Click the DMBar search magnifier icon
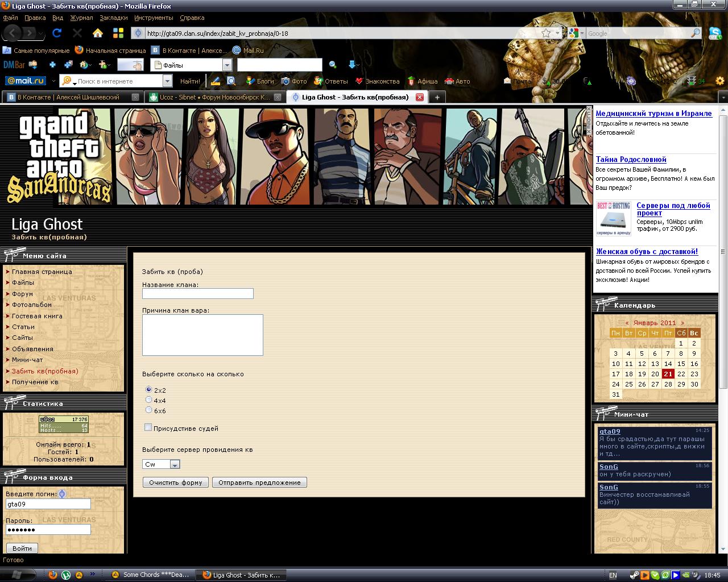The image size is (728, 582). pyautogui.click(x=333, y=65)
